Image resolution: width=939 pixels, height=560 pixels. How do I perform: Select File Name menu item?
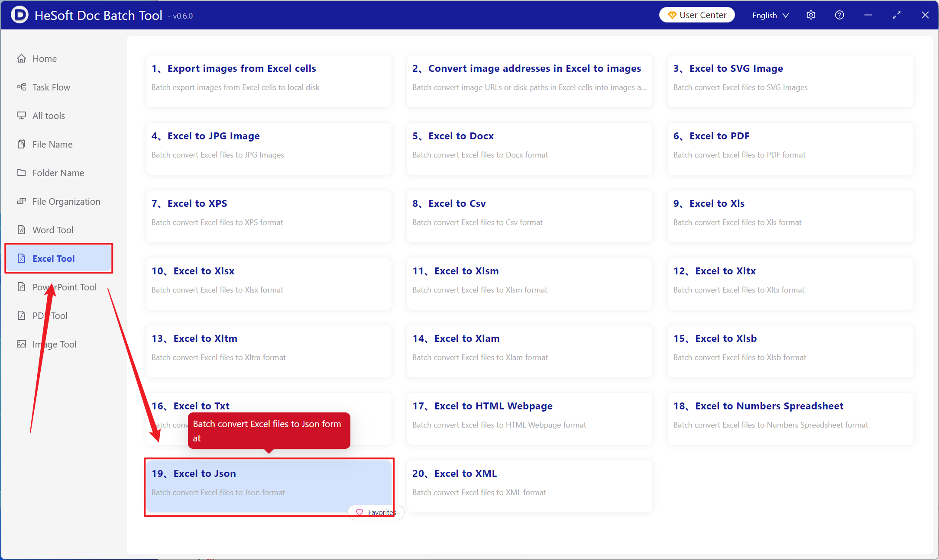click(58, 144)
